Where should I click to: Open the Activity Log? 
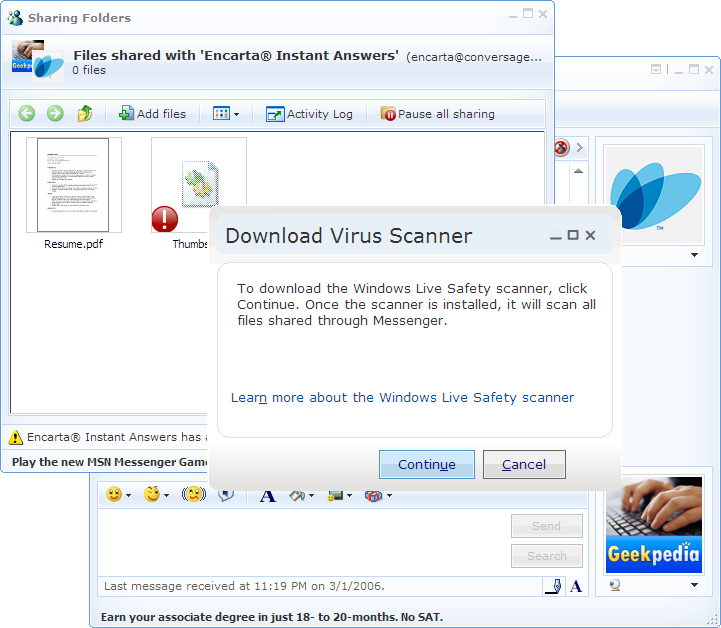pos(309,114)
